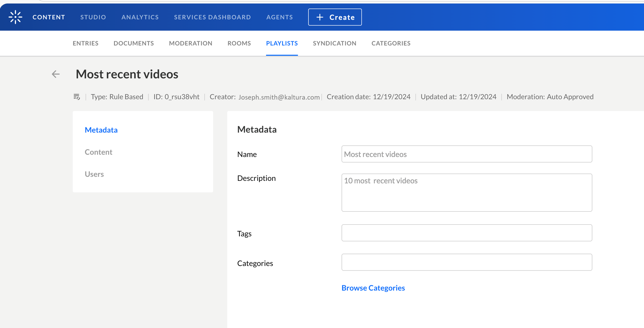Screen dimensions: 644x328
Task: Open the Syndication tab
Action: [x=334, y=43]
